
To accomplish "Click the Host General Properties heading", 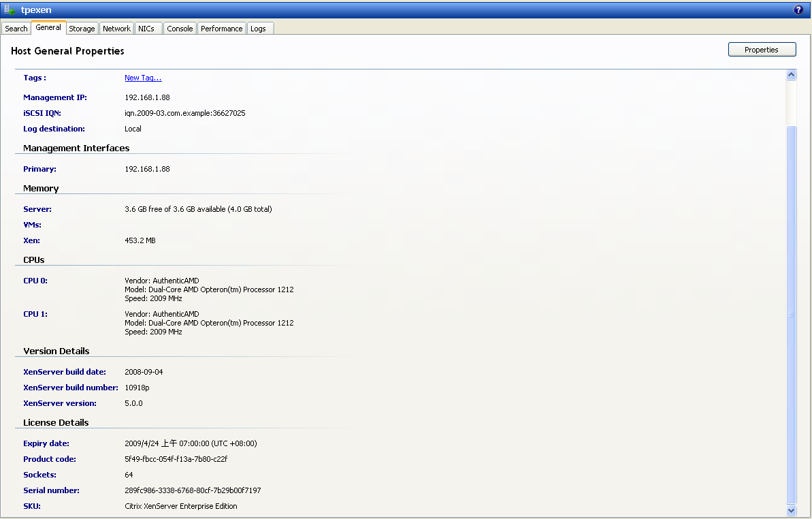I will [67, 51].
